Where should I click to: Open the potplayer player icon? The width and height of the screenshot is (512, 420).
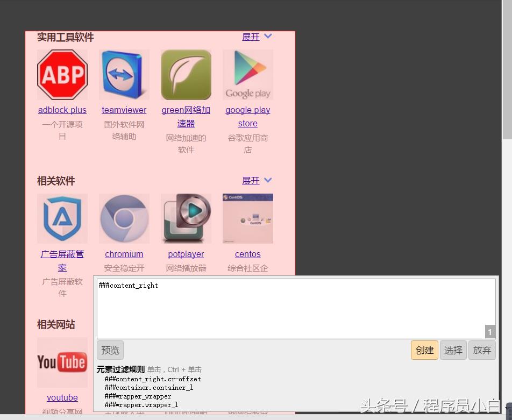click(186, 218)
